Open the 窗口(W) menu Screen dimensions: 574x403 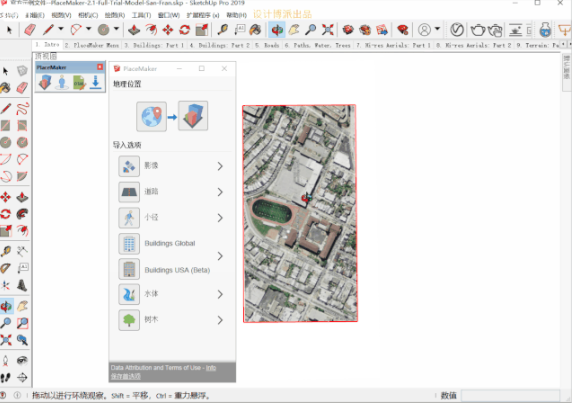click(168, 15)
